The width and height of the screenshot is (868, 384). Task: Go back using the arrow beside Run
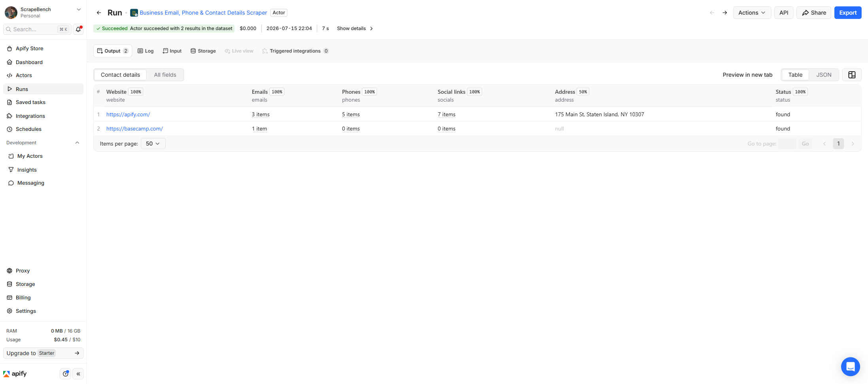tap(99, 13)
